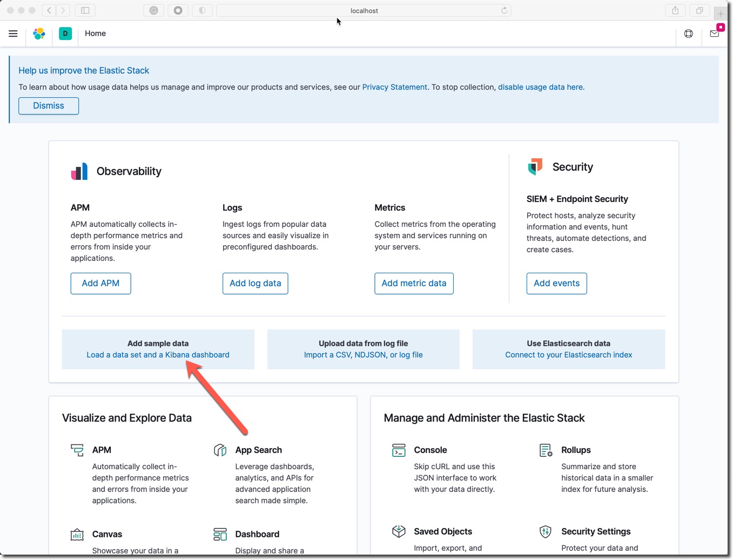The height and width of the screenshot is (560, 733).
Task: Click the Metrics section heading
Action: [x=389, y=207]
